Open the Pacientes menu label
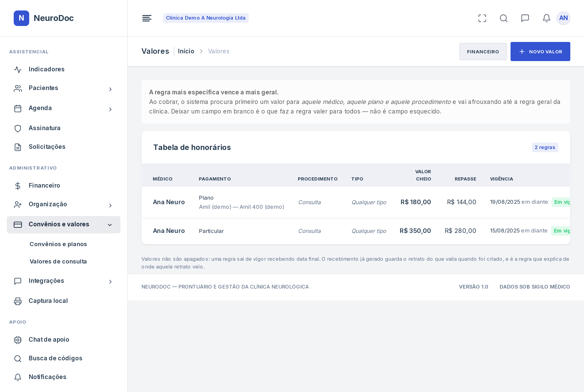 tap(43, 88)
